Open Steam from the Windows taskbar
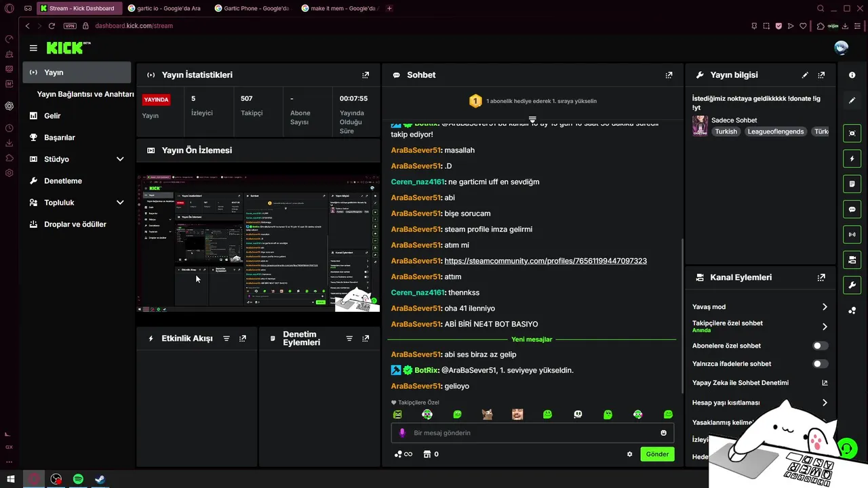This screenshot has width=868, height=488. [x=100, y=479]
